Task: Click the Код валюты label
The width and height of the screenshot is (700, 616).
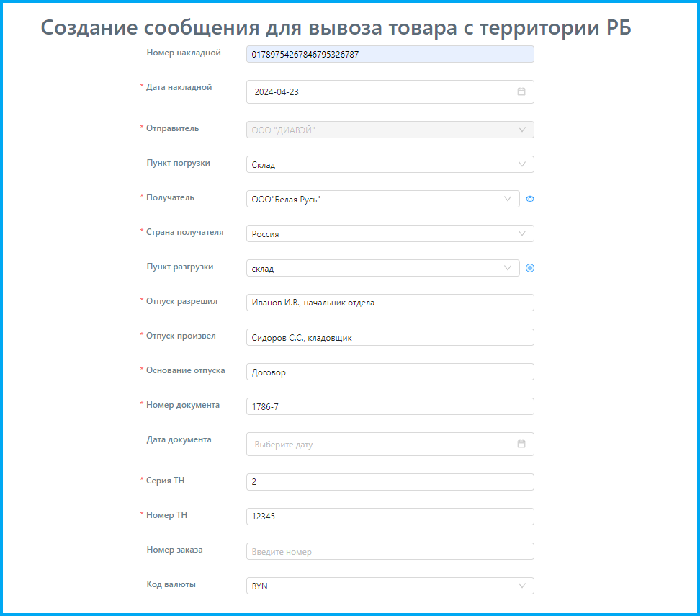Action: (171, 584)
